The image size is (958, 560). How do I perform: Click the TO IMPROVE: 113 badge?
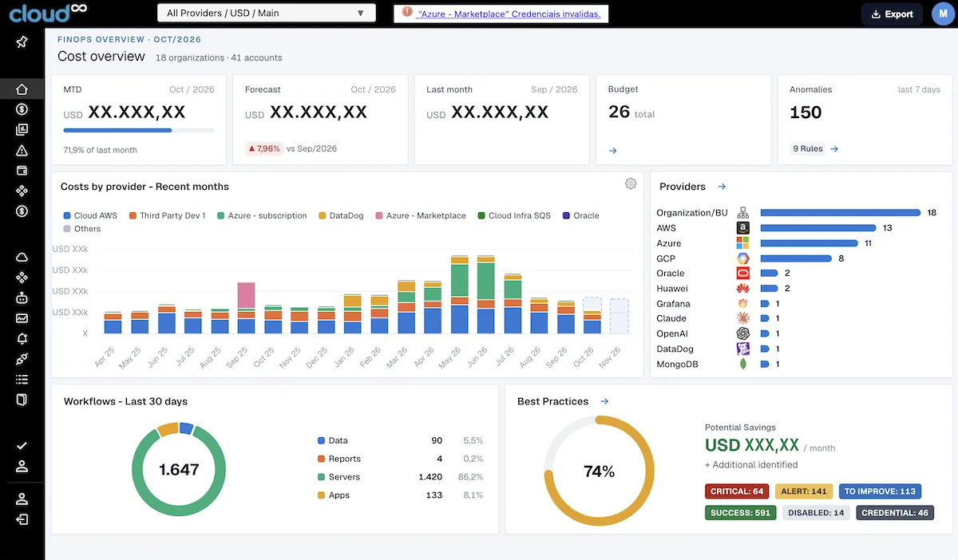[x=879, y=491]
